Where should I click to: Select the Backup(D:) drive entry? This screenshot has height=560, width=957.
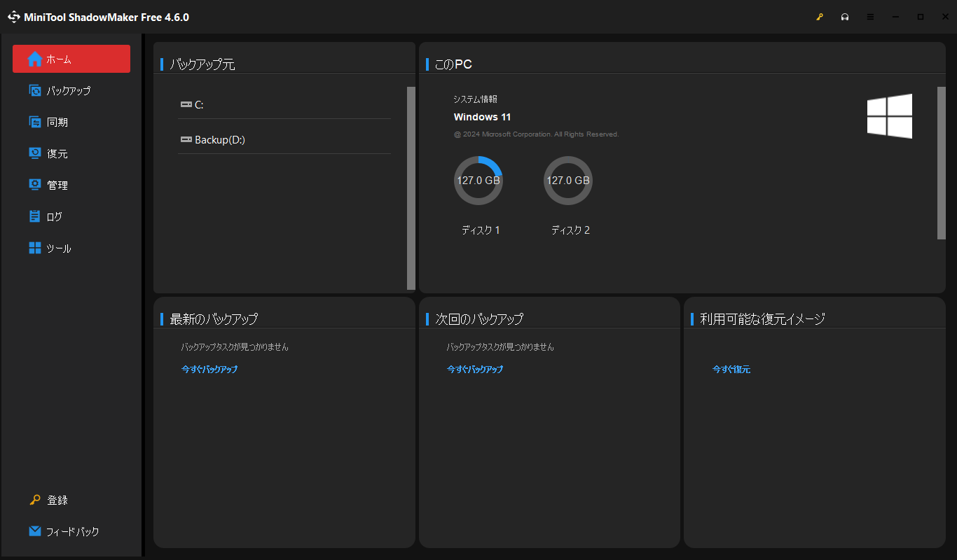point(284,139)
